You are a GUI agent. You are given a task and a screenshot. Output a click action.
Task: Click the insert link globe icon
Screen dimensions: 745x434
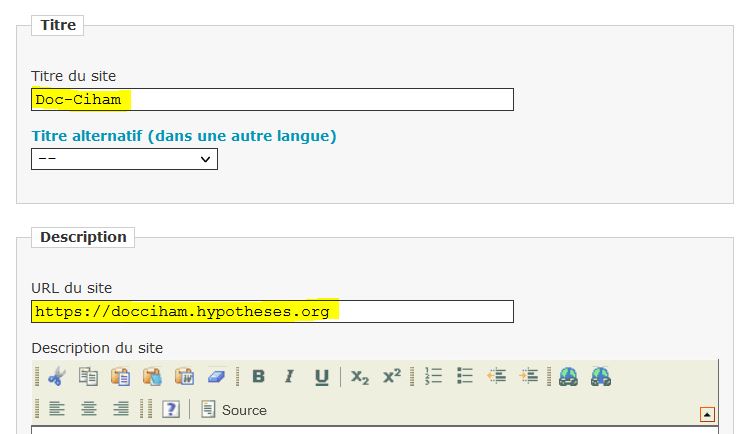568,376
